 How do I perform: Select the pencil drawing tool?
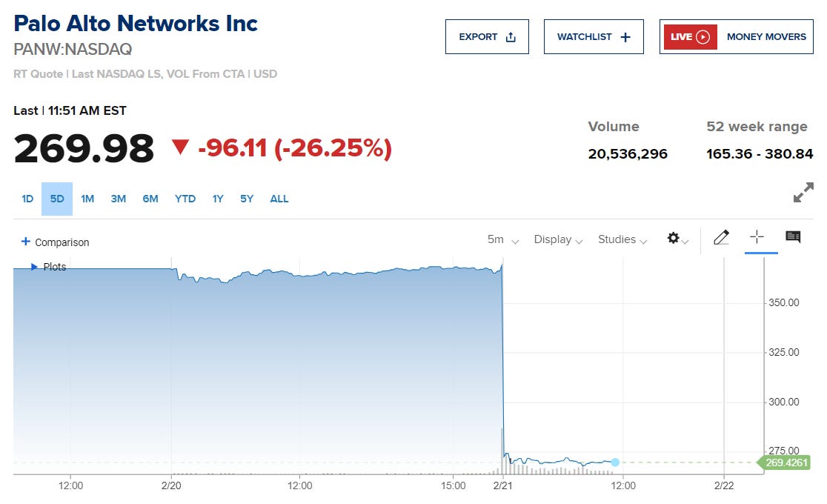click(x=720, y=238)
